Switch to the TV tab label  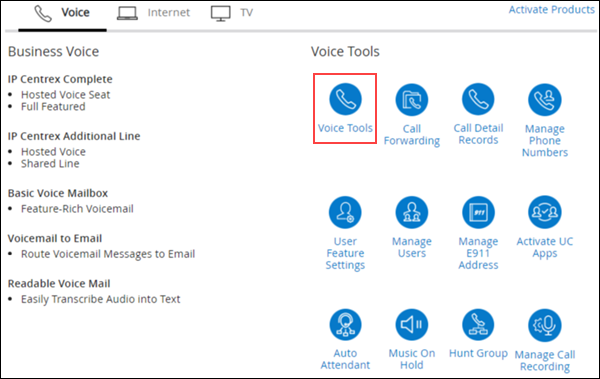coord(246,13)
